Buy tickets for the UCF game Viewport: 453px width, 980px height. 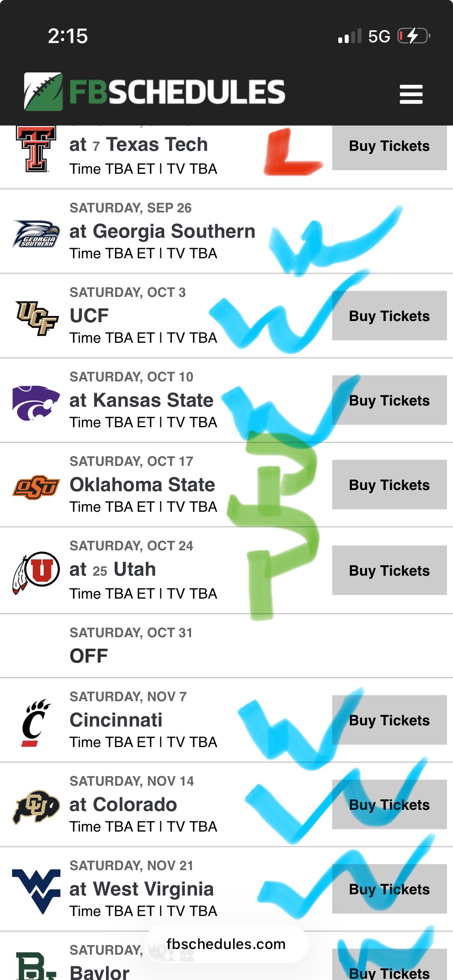click(389, 316)
